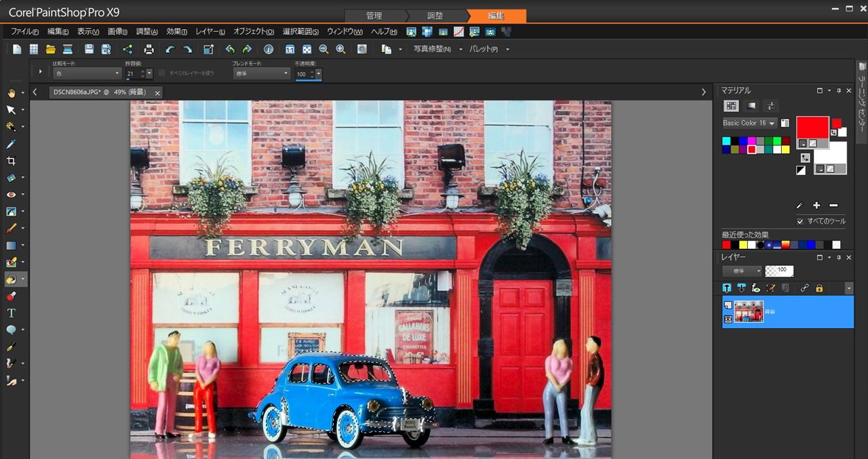Create a new image file
The width and height of the screenshot is (868, 459).
17,49
